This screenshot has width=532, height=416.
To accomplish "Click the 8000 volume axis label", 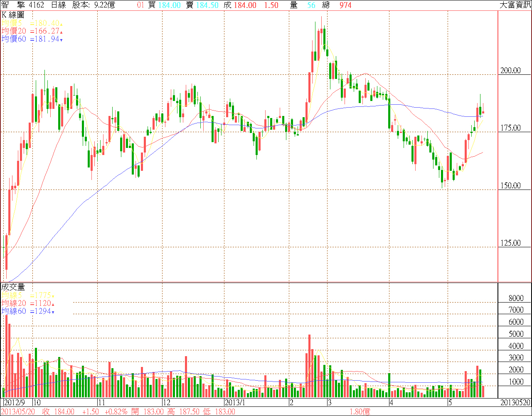I will point(516,298).
